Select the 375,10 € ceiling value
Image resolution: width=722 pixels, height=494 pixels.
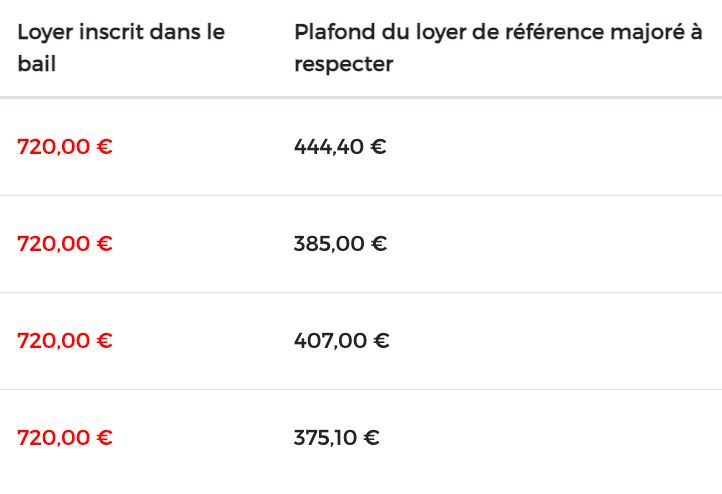(337, 438)
